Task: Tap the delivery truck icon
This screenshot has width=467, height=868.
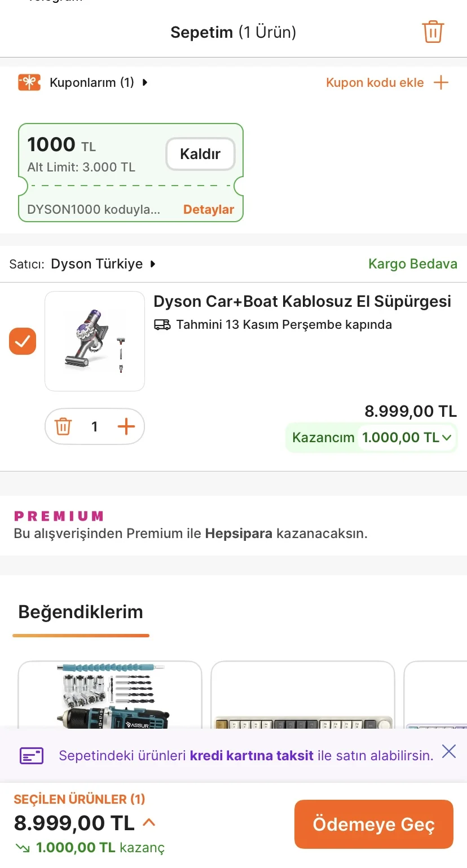Action: point(162,324)
